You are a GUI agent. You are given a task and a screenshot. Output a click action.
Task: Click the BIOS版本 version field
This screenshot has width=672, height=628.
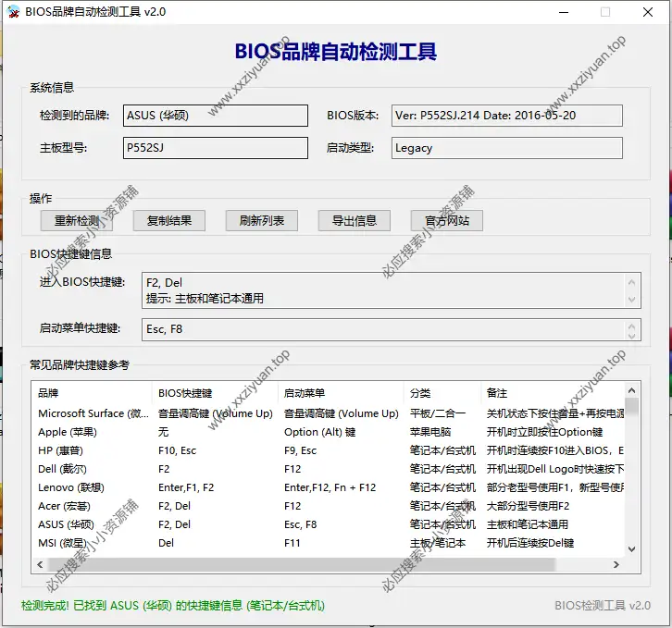[506, 116]
